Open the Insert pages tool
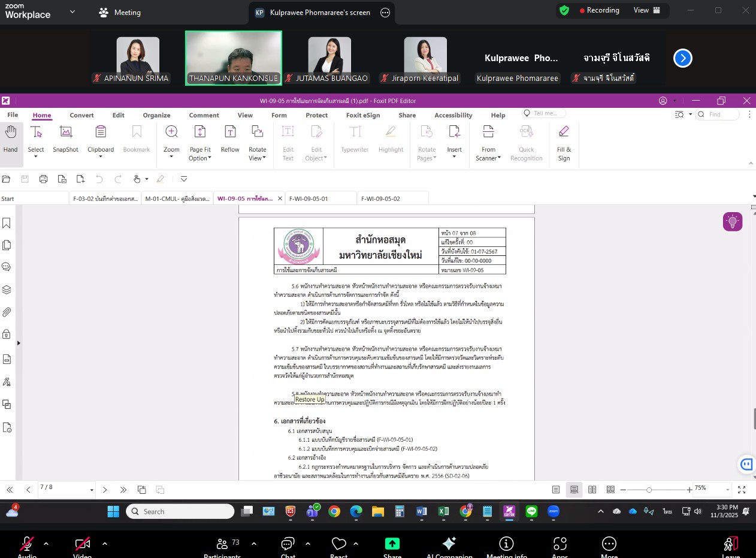This screenshot has width=756, height=558. [x=454, y=139]
